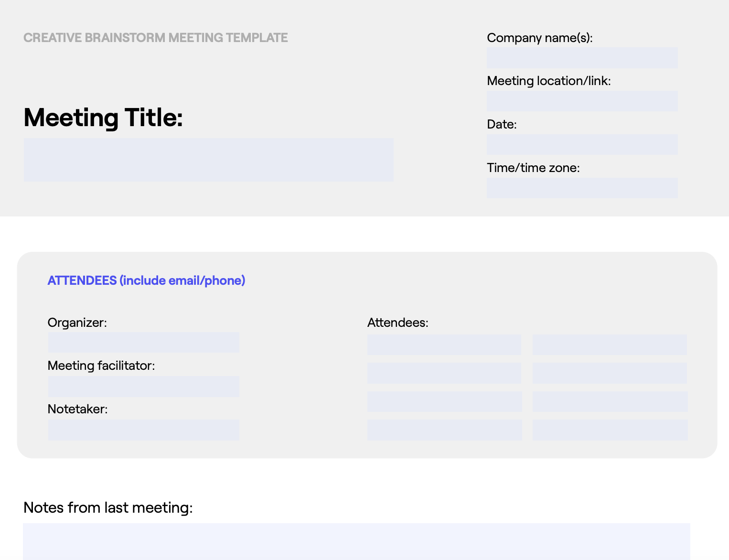The image size is (729, 560).
Task: Click the Meeting Title input field
Action: click(x=208, y=160)
